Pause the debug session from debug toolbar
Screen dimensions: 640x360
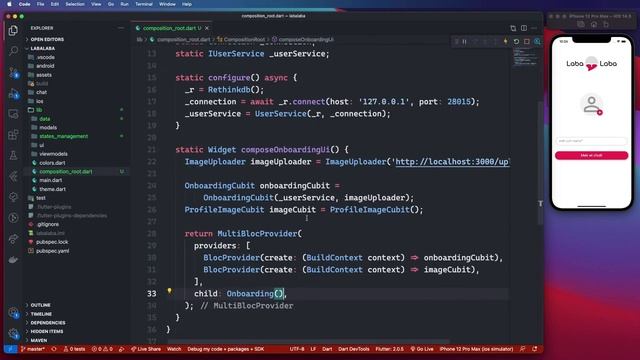pyautogui.click(x=464, y=42)
